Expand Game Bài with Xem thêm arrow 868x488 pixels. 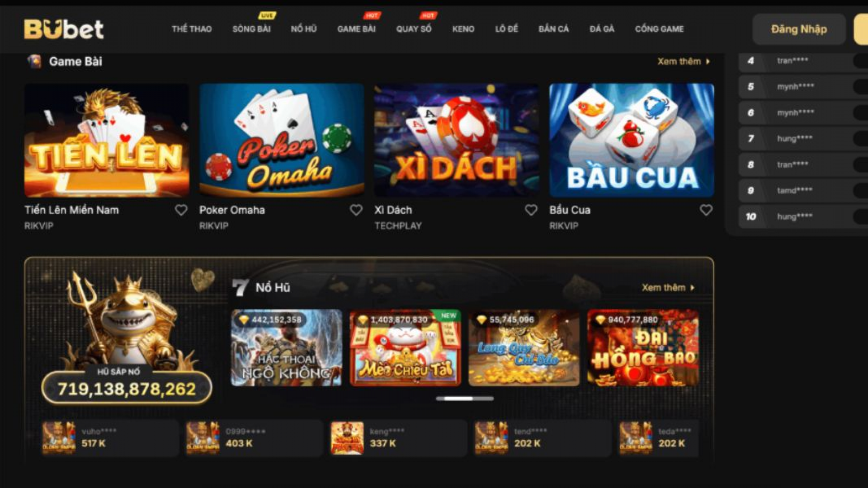(684, 61)
